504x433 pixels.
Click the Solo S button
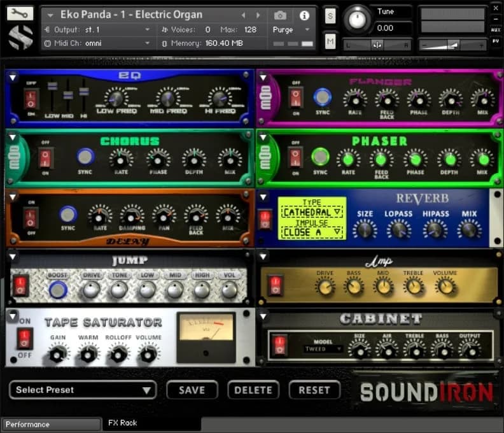click(x=330, y=17)
